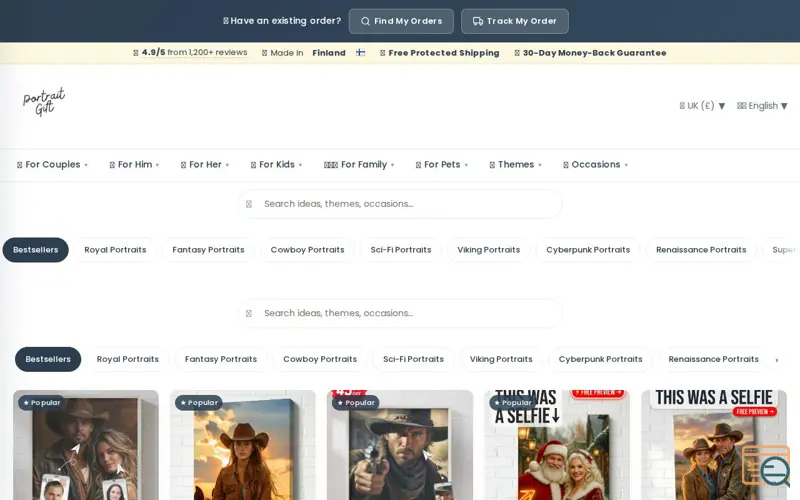Click Free Preview badge on the sheriff couple card
800x500 pixels.
(x=755, y=411)
